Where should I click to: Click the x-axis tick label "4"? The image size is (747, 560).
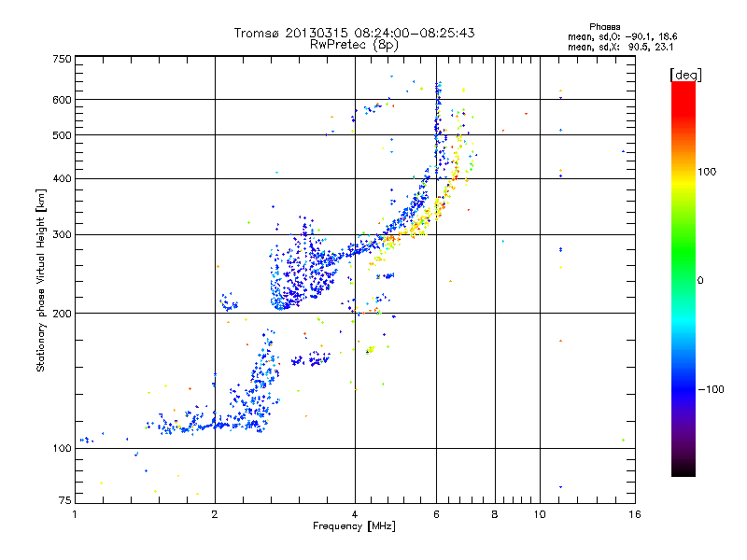[x=355, y=514]
